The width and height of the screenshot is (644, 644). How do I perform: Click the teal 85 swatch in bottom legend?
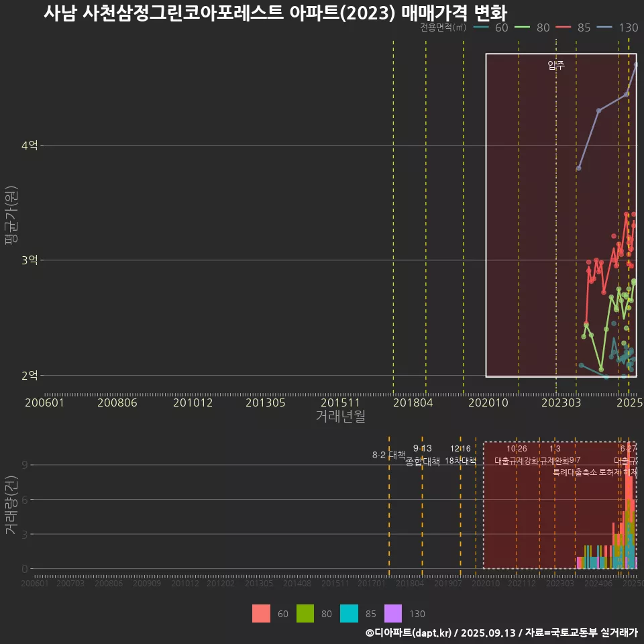pyautogui.click(x=349, y=613)
